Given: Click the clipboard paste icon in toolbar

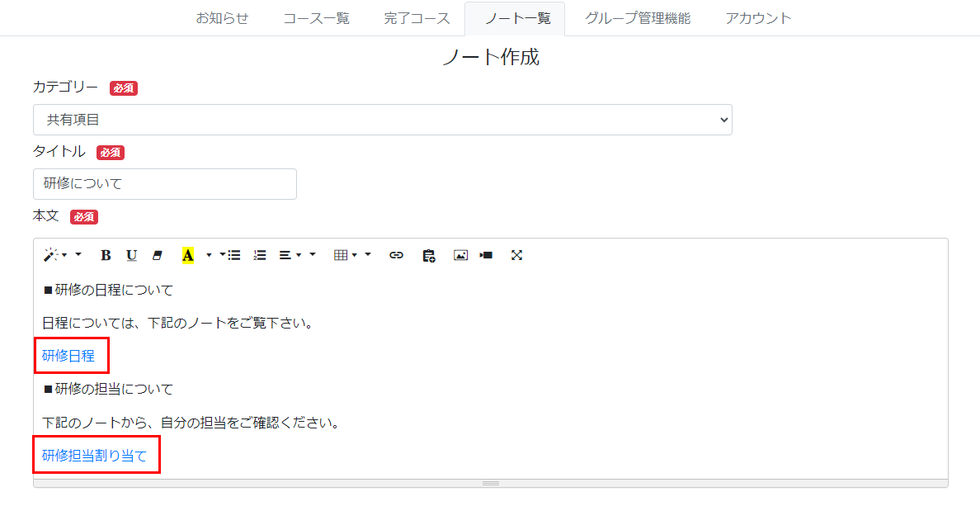Looking at the screenshot, I should (428, 255).
